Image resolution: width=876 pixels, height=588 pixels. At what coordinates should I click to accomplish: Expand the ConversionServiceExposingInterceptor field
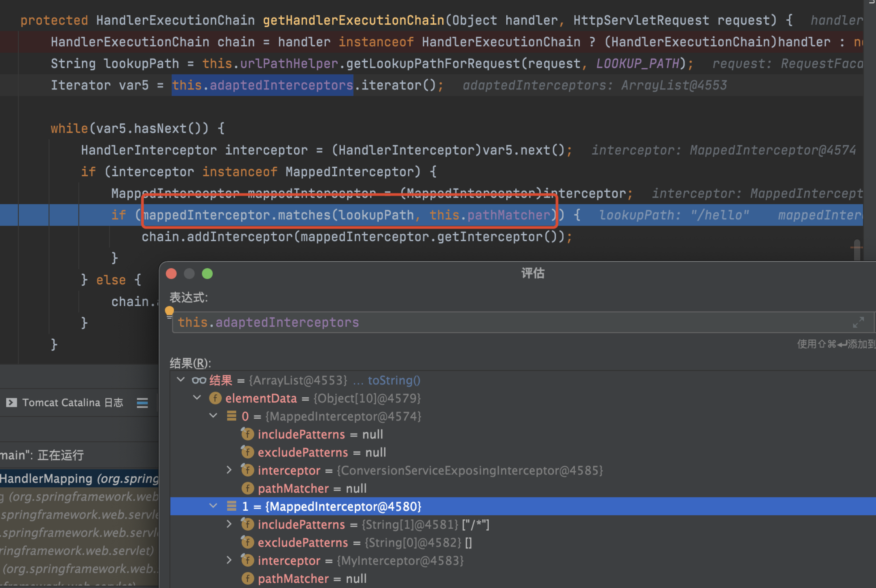(x=229, y=470)
